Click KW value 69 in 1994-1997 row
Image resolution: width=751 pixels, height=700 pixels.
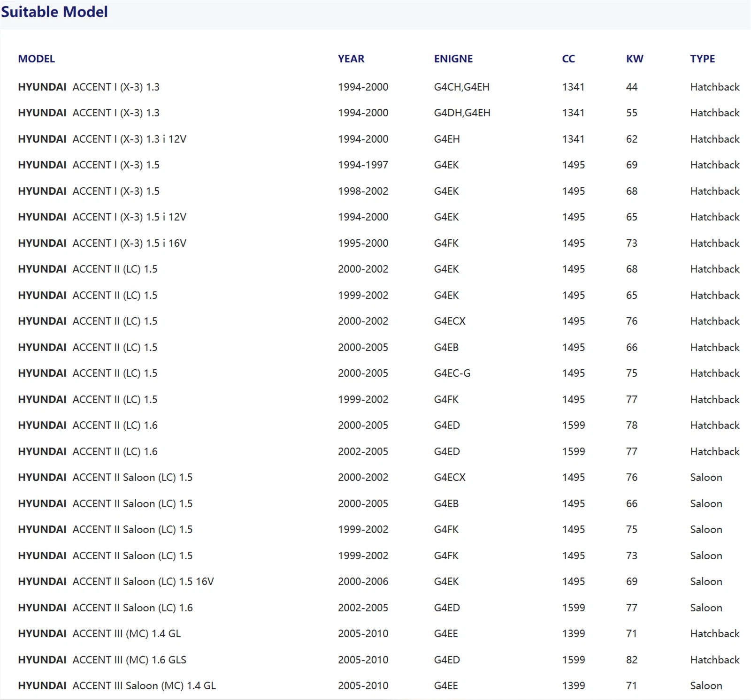click(632, 165)
